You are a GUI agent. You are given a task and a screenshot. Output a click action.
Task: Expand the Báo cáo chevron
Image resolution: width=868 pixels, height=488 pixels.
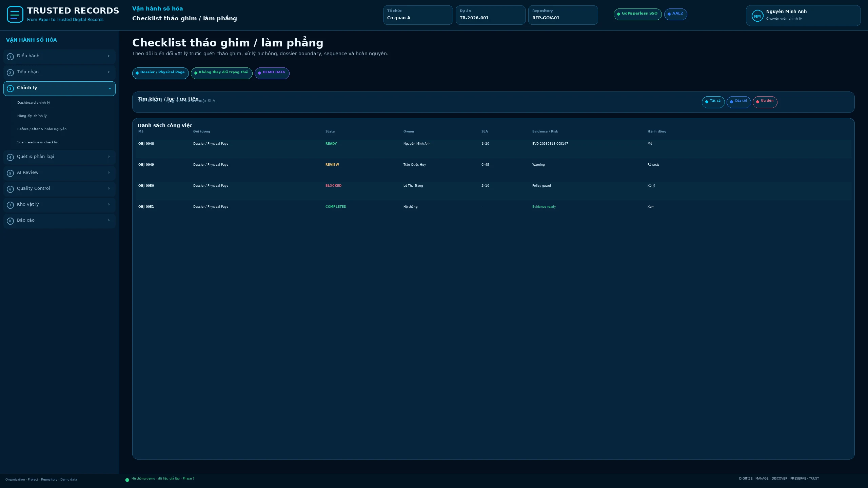tap(109, 220)
